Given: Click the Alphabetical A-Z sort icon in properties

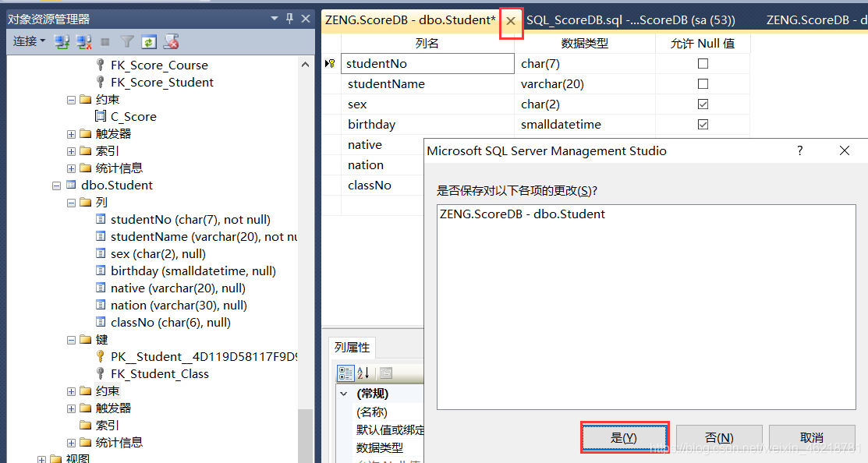Looking at the screenshot, I should (x=363, y=373).
